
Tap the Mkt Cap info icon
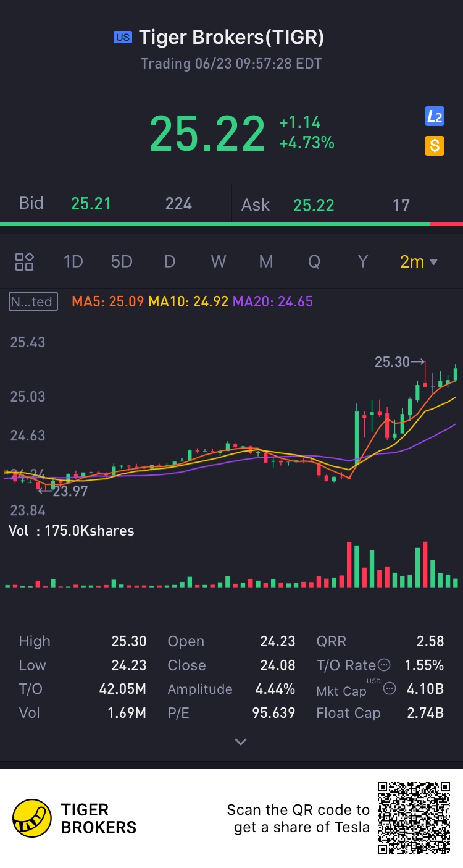[x=390, y=688]
